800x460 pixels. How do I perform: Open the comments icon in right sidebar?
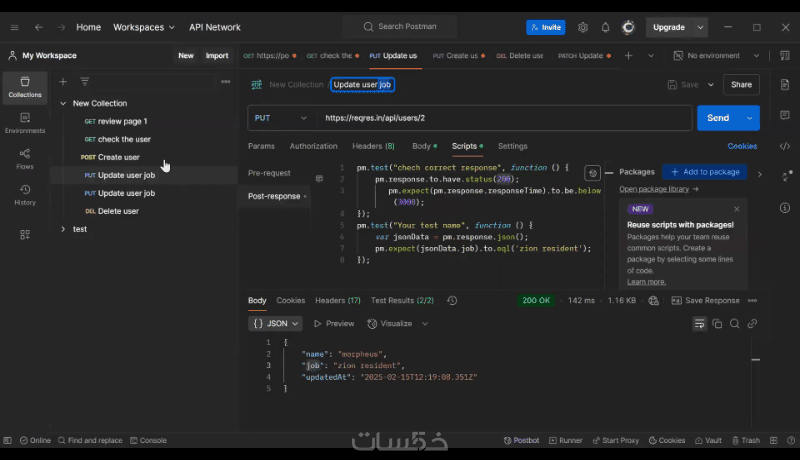785,115
